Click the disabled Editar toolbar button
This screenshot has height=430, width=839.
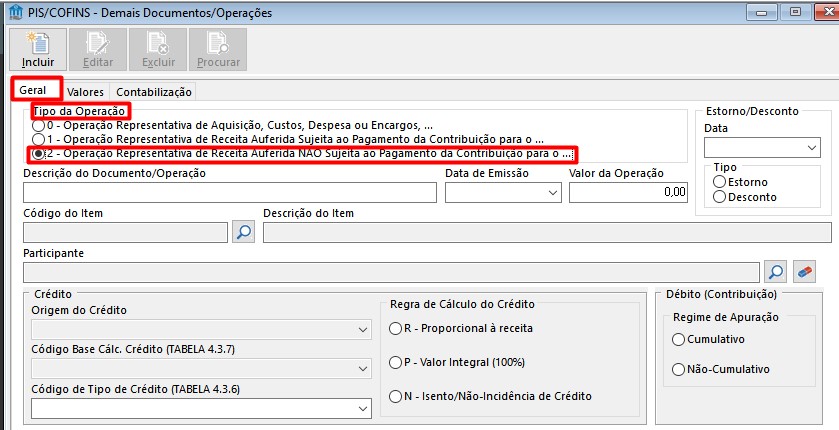click(x=98, y=49)
